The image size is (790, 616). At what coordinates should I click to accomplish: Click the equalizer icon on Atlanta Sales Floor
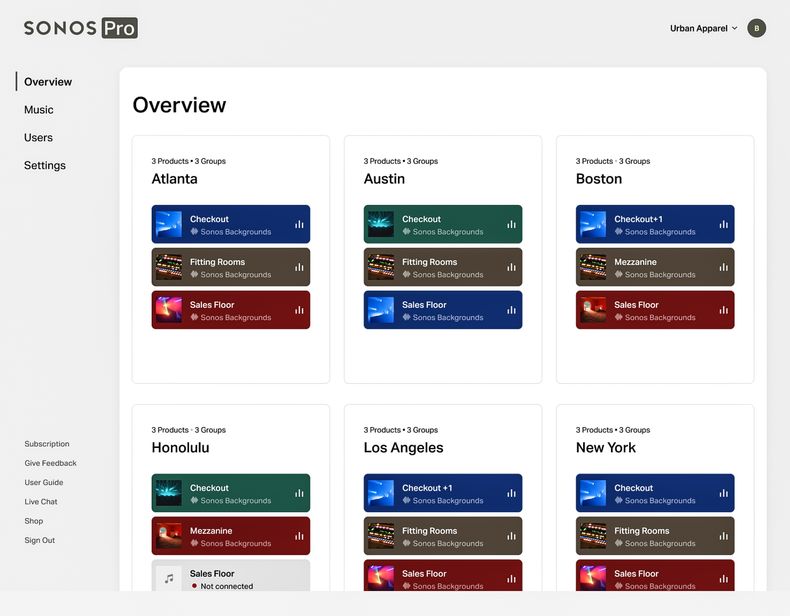pyautogui.click(x=299, y=310)
